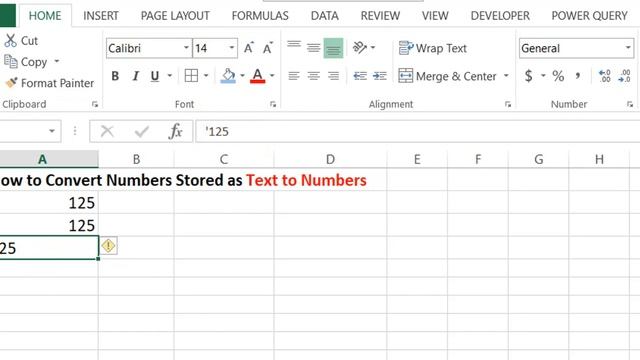Expand the Merge & Center dropdown arrow

point(506,76)
